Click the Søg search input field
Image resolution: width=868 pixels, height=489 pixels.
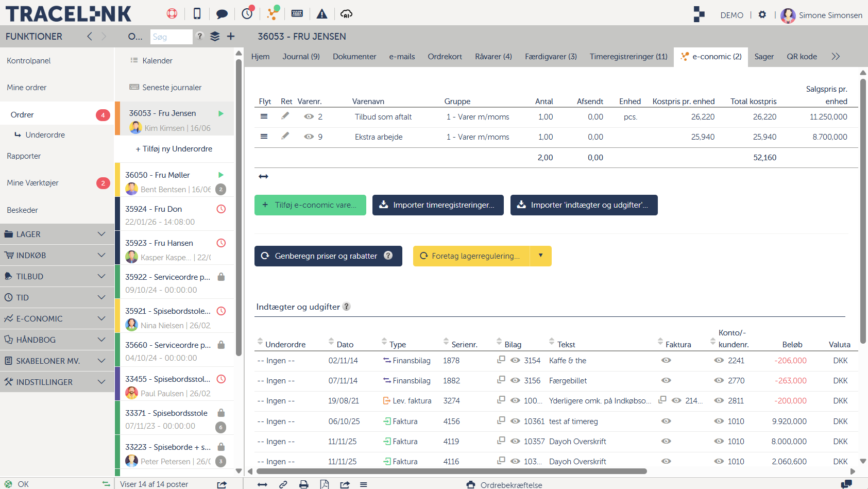point(171,37)
